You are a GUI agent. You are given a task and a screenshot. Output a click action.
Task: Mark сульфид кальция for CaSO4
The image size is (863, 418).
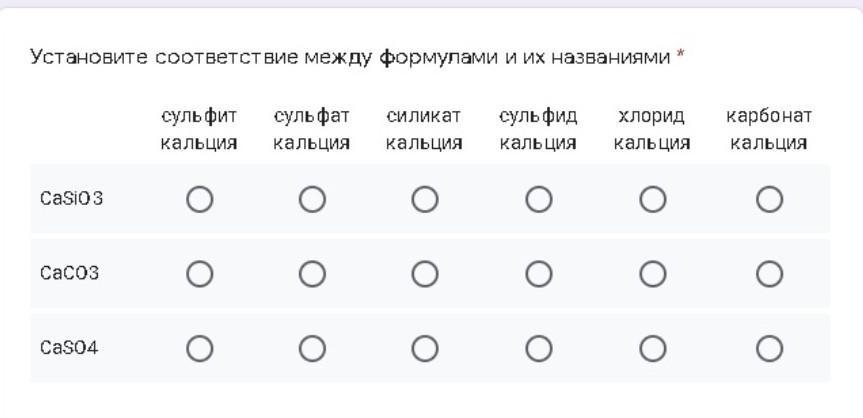tap(539, 348)
